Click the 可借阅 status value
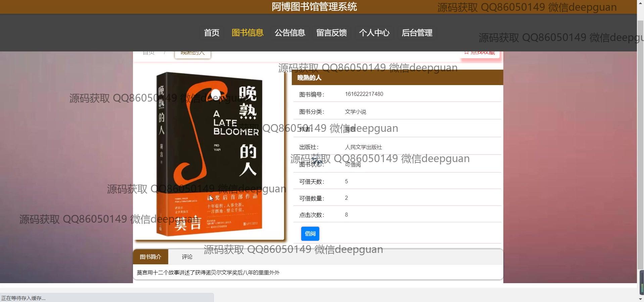The image size is (644, 302). (353, 164)
